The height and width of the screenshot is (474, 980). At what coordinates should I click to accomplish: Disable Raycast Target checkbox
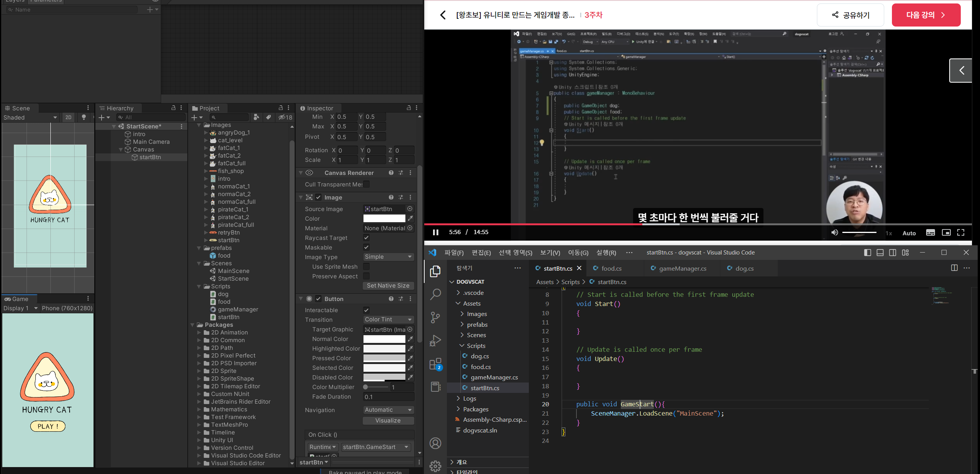pos(367,238)
